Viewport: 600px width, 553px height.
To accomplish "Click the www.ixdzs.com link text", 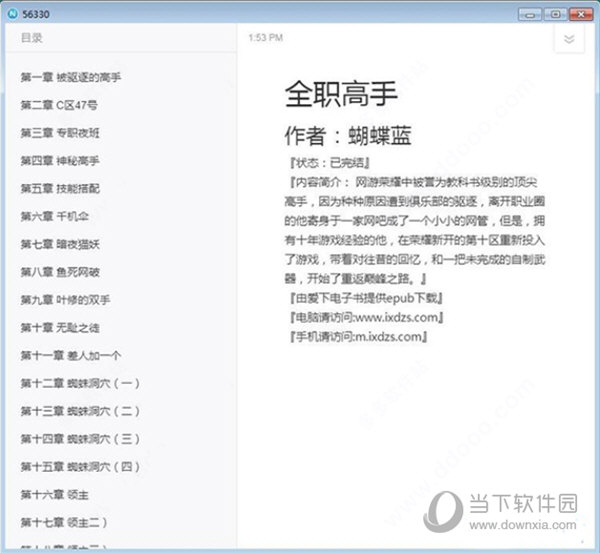I will pos(396,317).
